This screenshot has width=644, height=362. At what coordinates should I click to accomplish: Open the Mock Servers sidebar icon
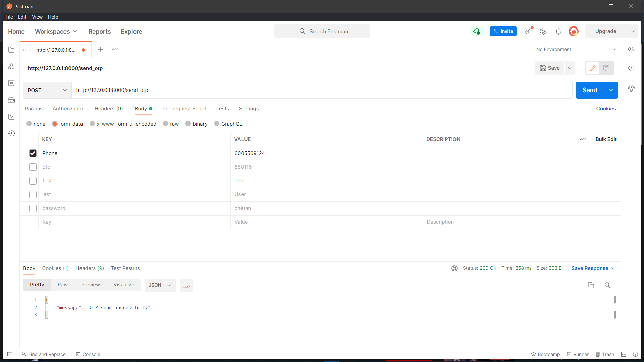[11, 100]
